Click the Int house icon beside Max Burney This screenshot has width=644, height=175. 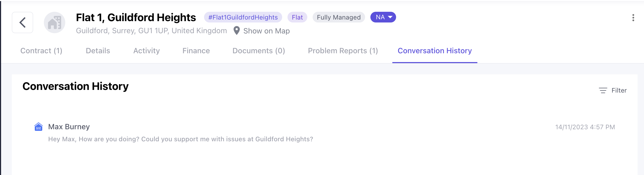pos(39,127)
